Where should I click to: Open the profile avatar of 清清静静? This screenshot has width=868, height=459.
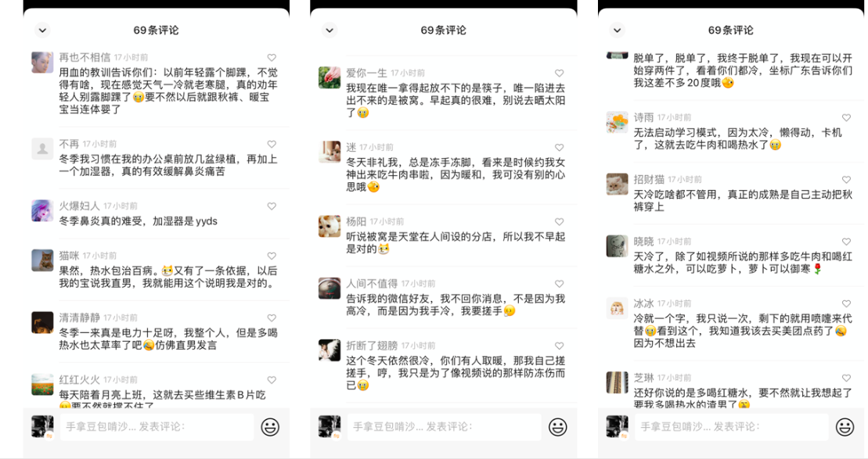click(42, 322)
